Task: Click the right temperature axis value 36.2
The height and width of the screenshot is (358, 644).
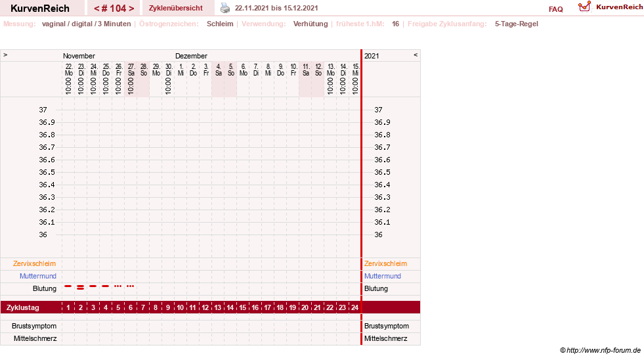Action: pos(382,210)
